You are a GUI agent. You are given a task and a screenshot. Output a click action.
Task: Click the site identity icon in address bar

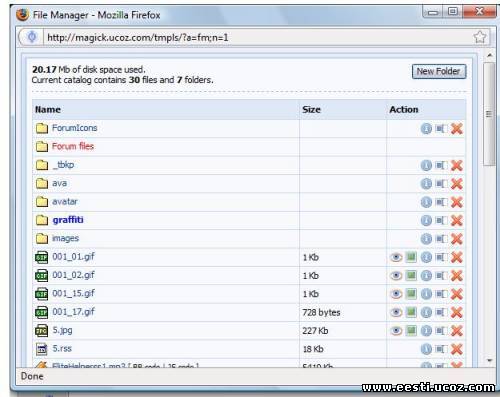[x=32, y=37]
